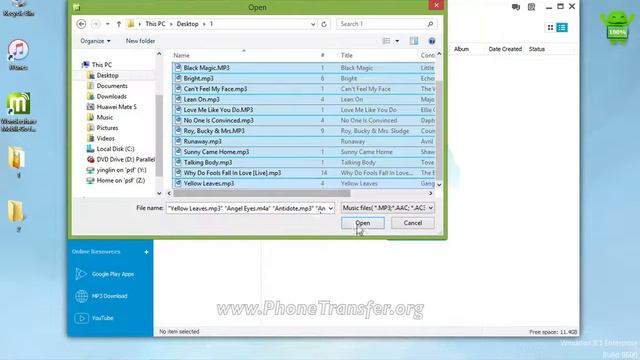Click the vertical scrollbar of the file list

coord(439,131)
